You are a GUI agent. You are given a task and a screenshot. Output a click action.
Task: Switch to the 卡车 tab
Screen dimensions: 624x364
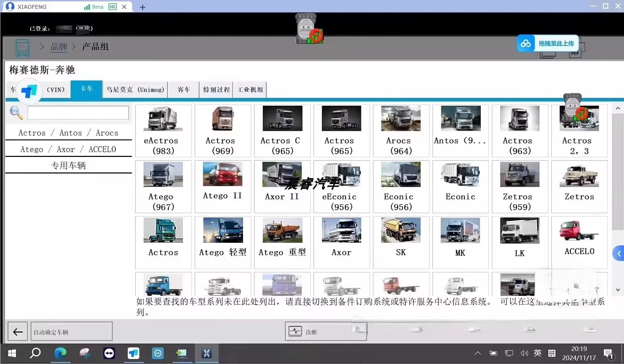[x=87, y=89]
